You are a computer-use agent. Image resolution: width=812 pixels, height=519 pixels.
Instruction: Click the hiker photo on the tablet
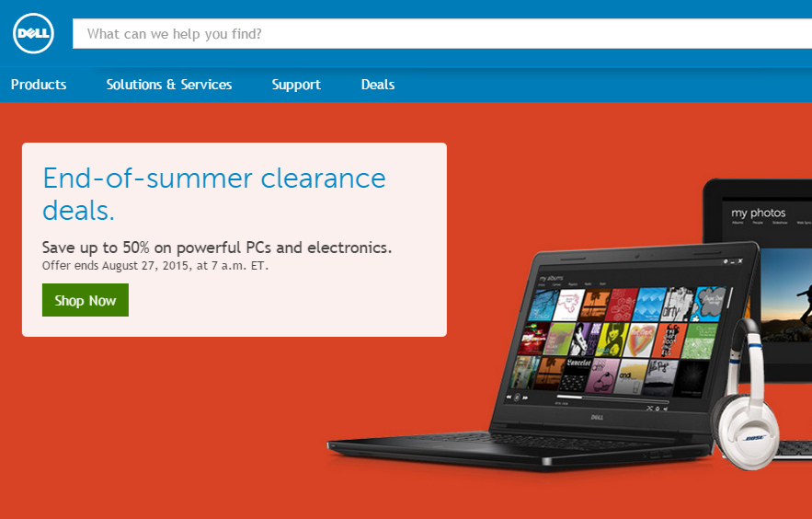pos(786,294)
